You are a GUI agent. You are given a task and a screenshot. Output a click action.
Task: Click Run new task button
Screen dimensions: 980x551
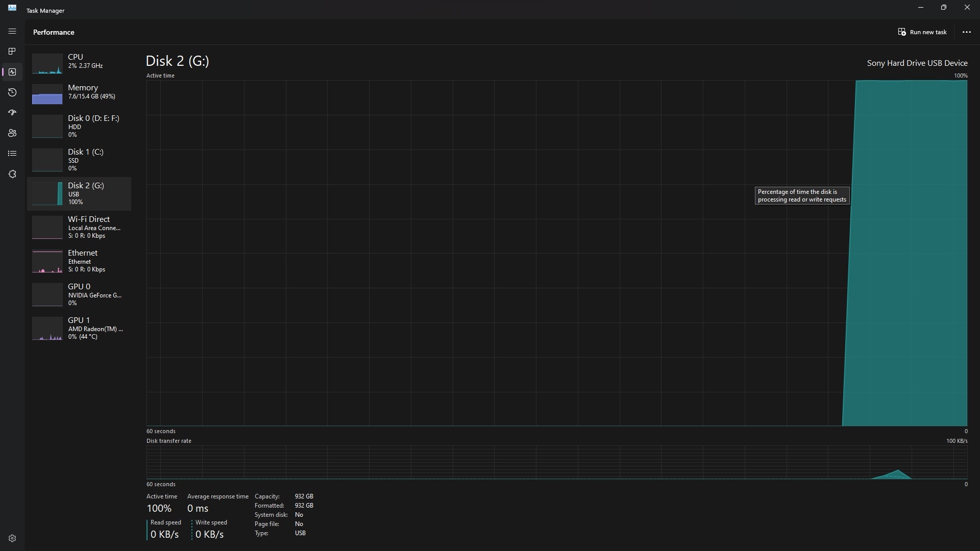pos(922,32)
